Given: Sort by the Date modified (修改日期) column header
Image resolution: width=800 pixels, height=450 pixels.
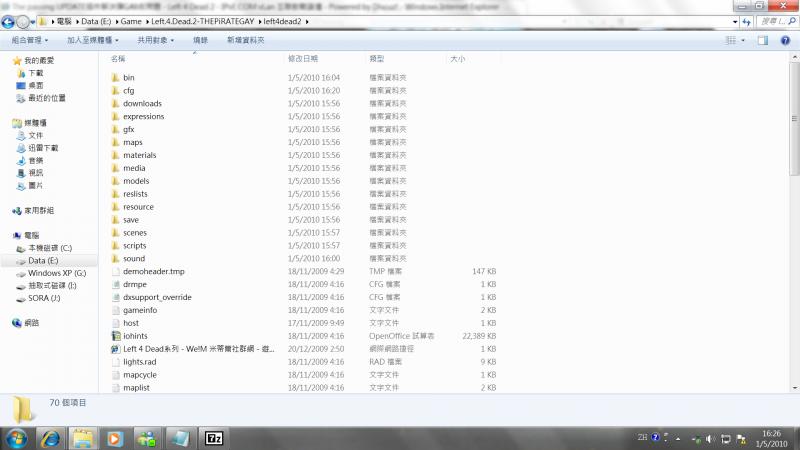Looking at the screenshot, I should tap(303, 59).
